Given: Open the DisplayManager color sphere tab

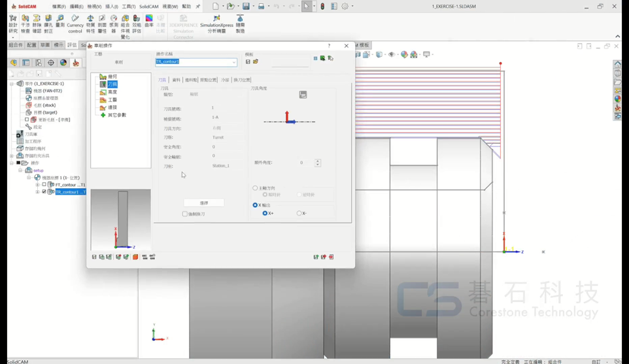Looking at the screenshot, I should click(x=63, y=63).
